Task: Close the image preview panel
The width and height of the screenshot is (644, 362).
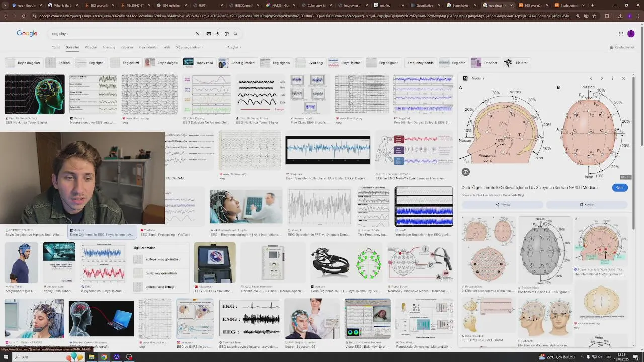Action: click(x=623, y=78)
